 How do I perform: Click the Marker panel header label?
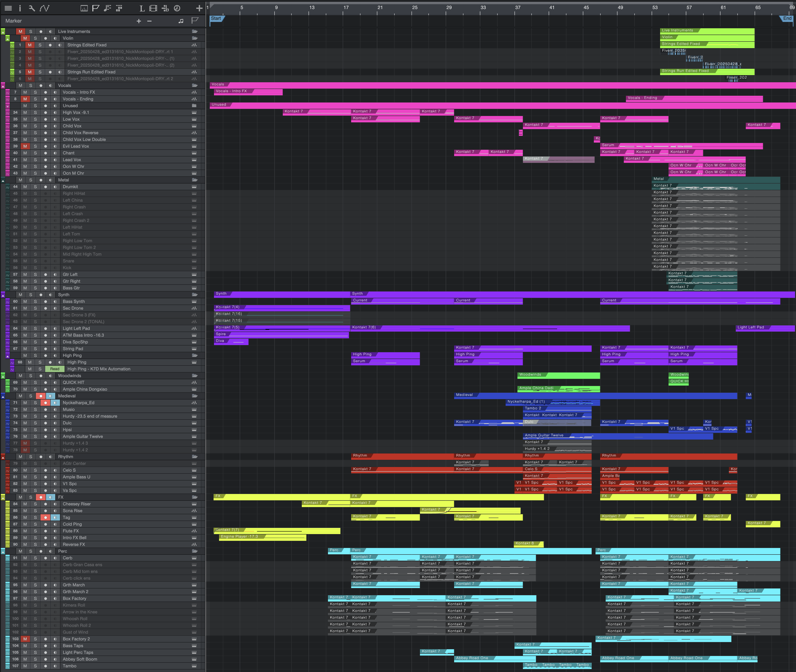point(14,21)
